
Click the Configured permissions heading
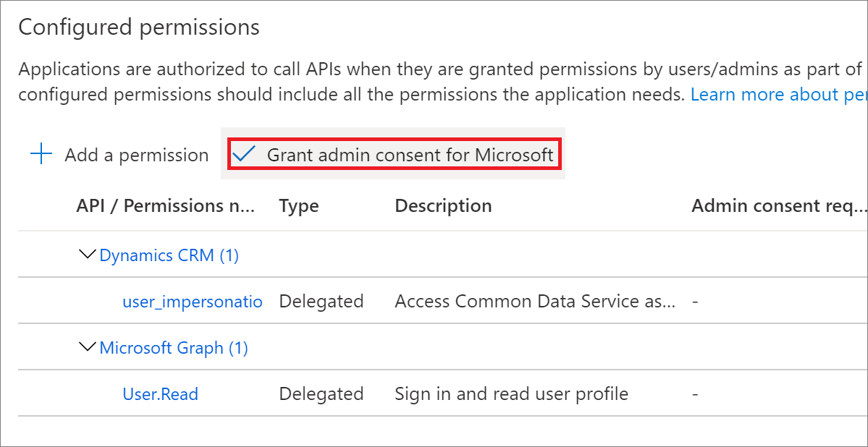click(x=139, y=27)
